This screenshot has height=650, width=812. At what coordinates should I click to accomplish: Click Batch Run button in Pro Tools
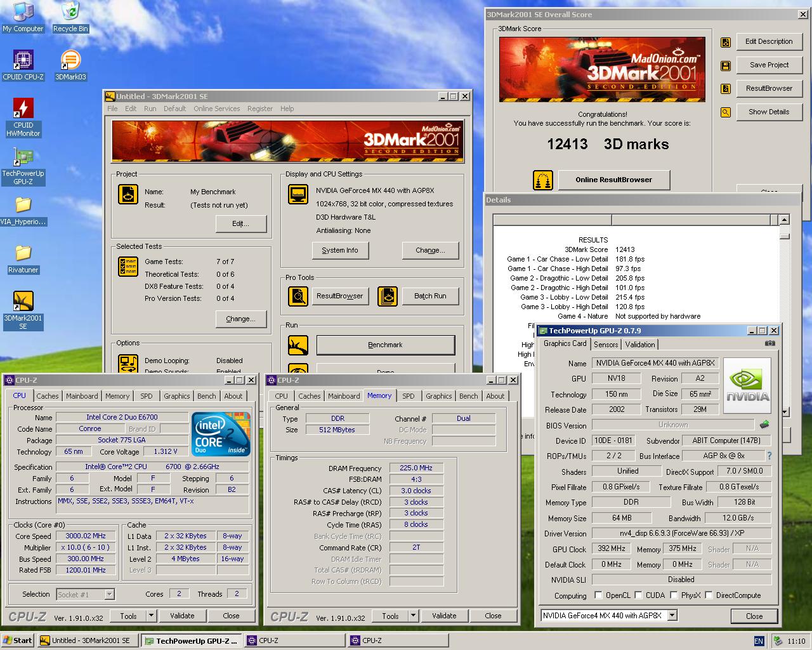click(x=430, y=296)
